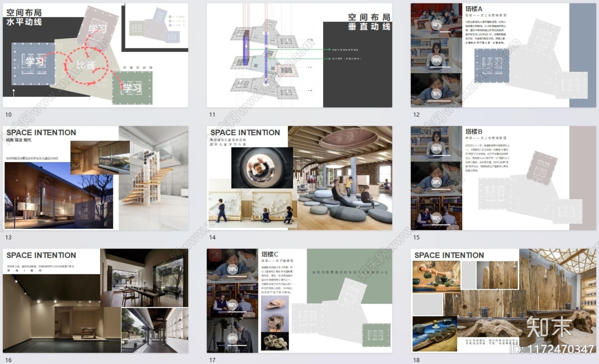Image resolution: width=599 pixels, height=364 pixels.
Task: Click the slide number label 14
Action: coord(212,237)
